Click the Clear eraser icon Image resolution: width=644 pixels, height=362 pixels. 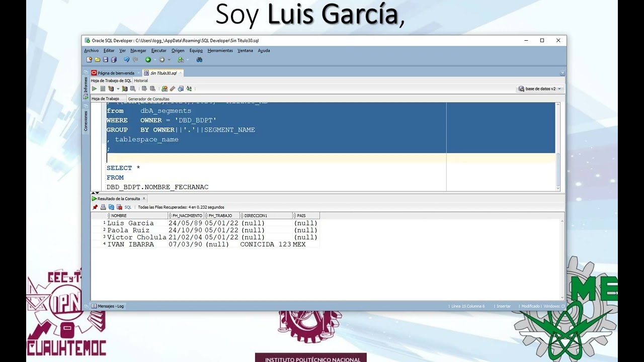pyautogui.click(x=173, y=88)
